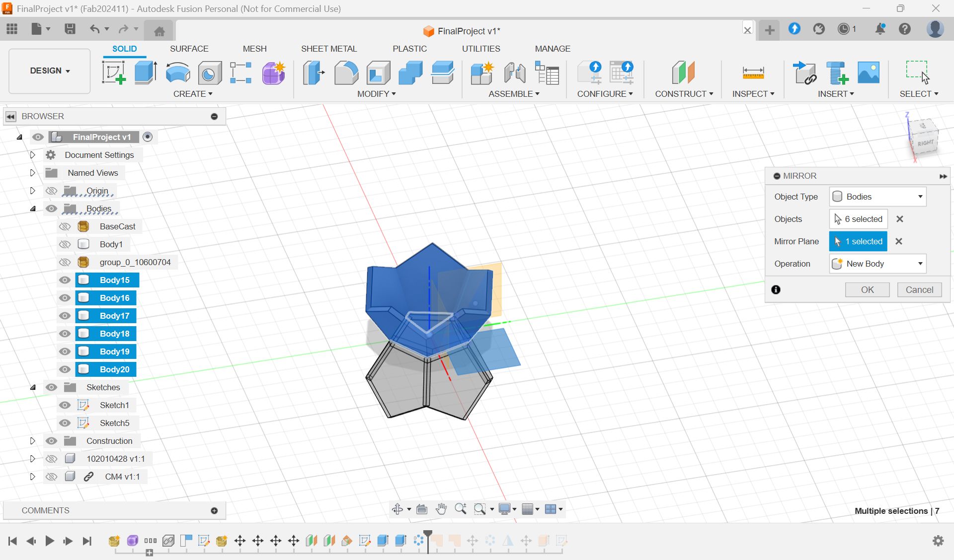Select the Insert Derive tool
This screenshot has height=560, width=954.
(804, 72)
